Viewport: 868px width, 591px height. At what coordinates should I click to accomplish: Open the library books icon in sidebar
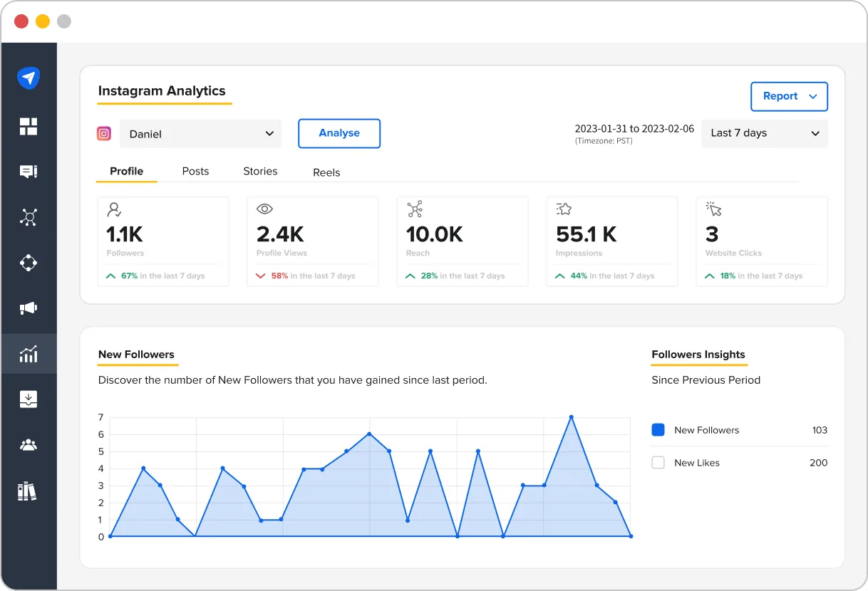point(27,491)
